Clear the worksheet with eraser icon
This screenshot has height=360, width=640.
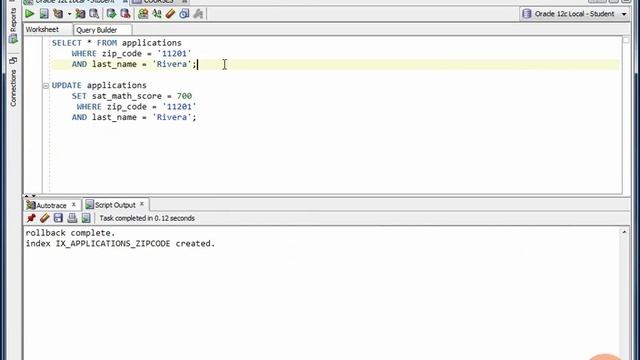tap(170, 14)
